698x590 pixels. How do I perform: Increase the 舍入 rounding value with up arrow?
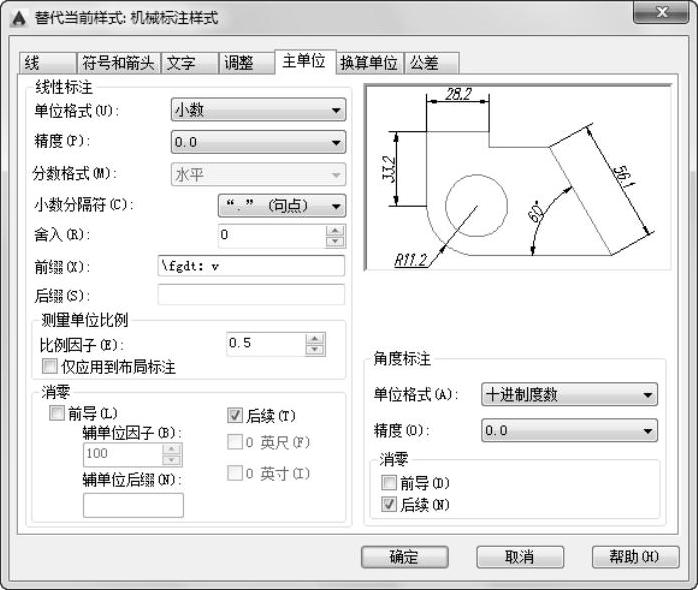click(x=335, y=231)
